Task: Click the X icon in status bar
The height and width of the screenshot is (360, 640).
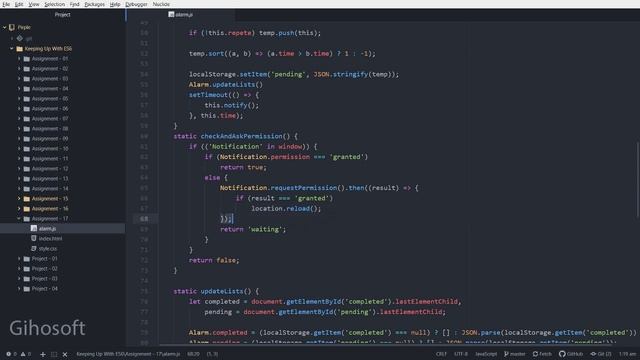Action: click(x=65, y=354)
